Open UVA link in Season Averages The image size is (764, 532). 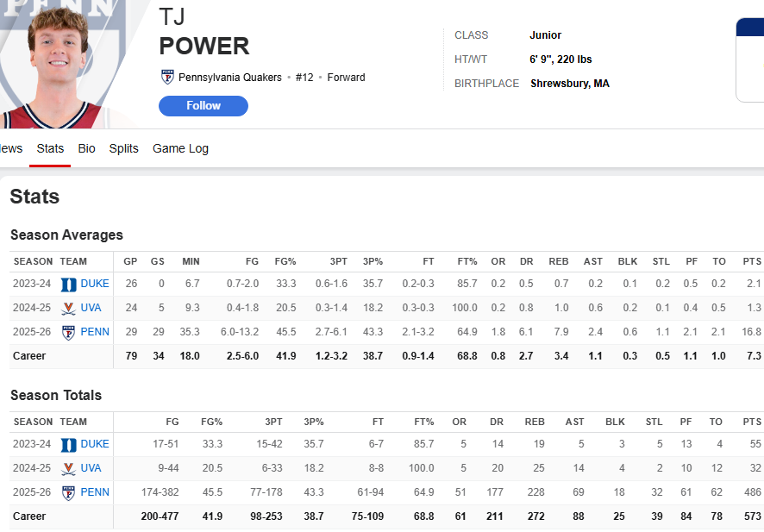(x=91, y=308)
